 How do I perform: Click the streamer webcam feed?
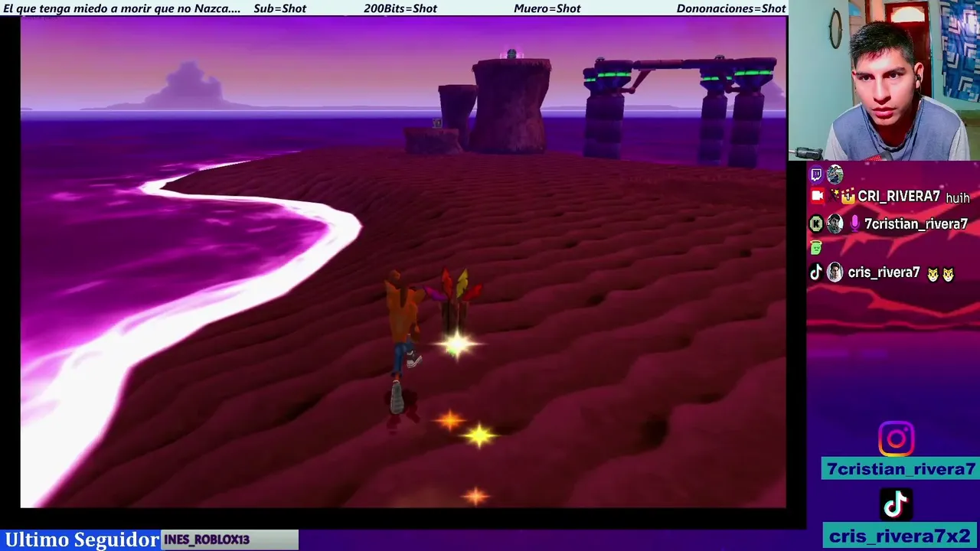tap(884, 80)
